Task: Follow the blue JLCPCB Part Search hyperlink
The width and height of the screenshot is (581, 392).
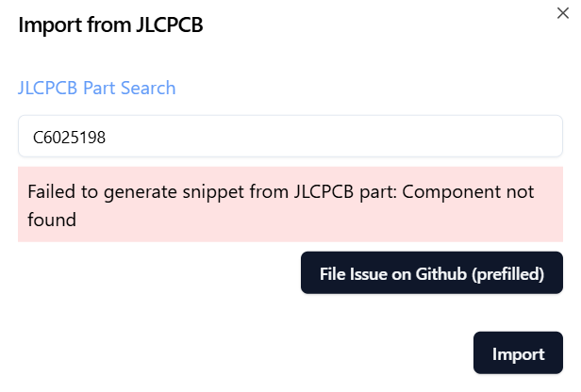Action: 96,88
